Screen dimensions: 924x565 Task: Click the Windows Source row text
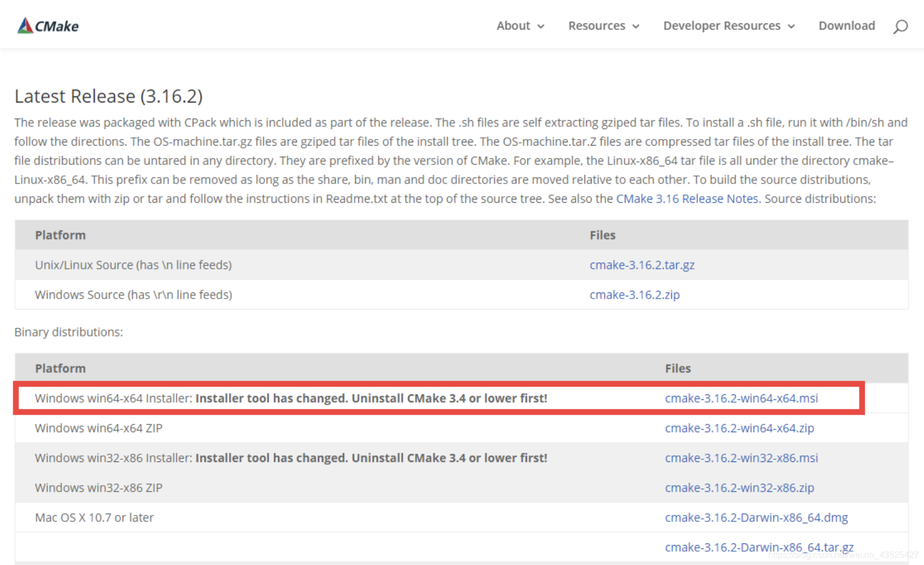pyautogui.click(x=134, y=295)
